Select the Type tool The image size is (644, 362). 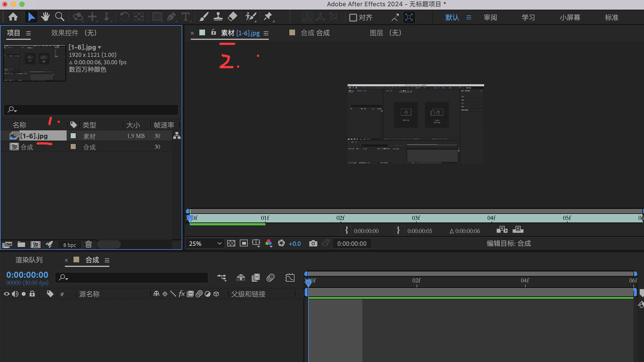(x=185, y=17)
